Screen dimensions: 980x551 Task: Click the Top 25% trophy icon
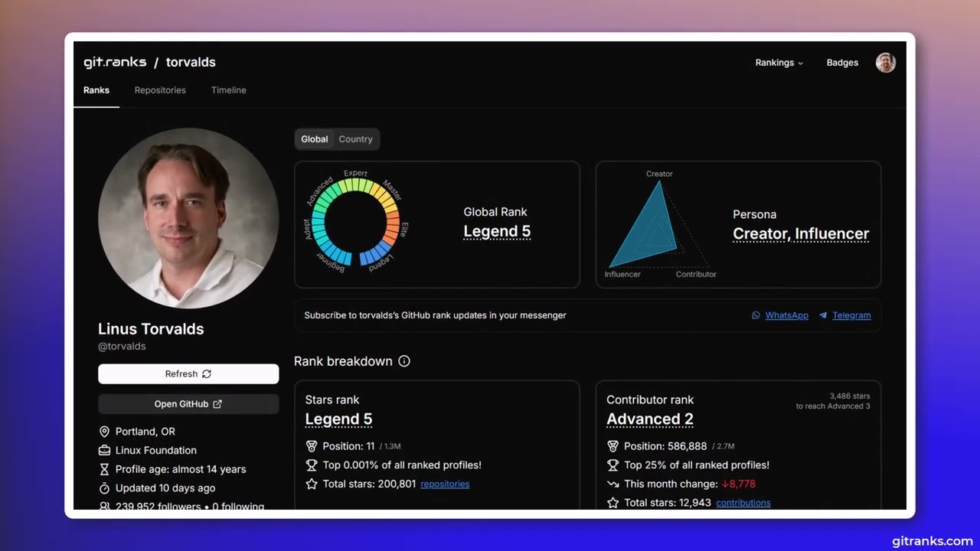point(612,465)
